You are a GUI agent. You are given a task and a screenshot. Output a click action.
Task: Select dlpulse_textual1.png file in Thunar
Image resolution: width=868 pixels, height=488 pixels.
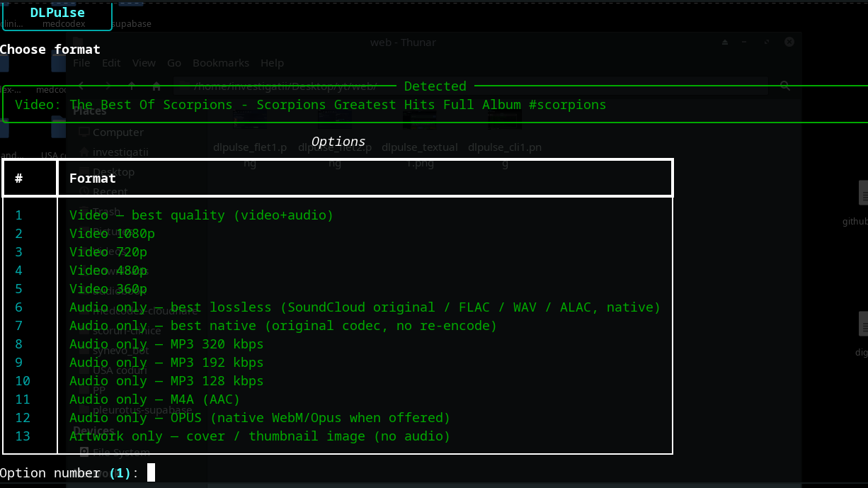pyautogui.click(x=420, y=138)
